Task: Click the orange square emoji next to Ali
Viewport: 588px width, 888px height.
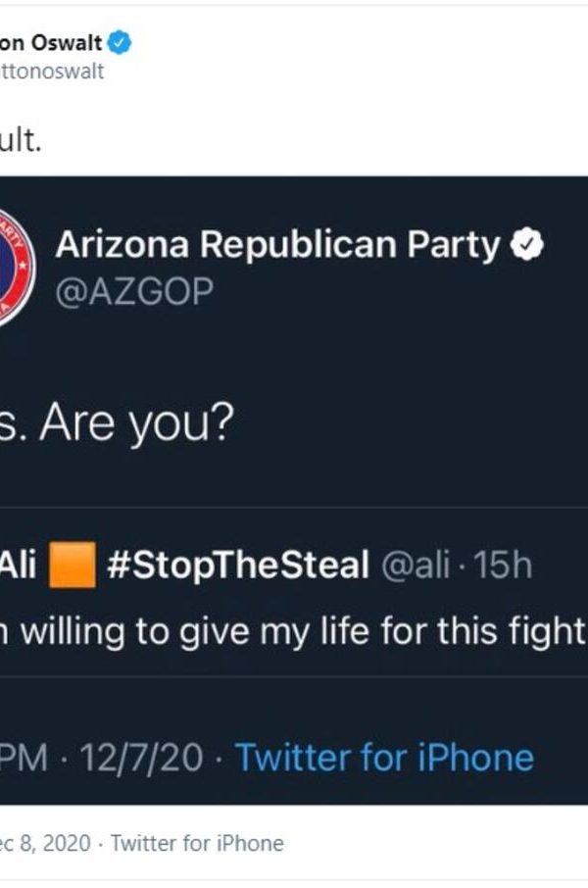Action: point(73,565)
